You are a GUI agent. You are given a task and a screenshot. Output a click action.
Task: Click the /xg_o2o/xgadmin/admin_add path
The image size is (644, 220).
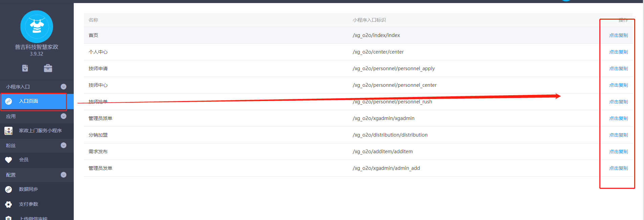pos(386,168)
